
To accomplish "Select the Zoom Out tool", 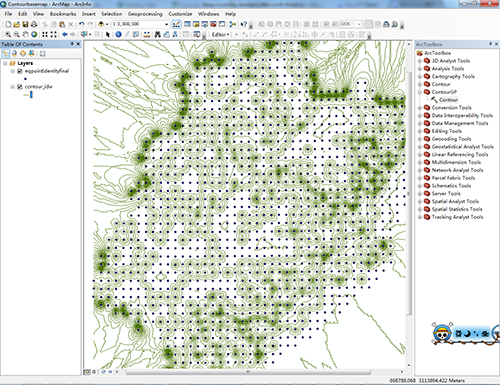I will click(x=17, y=34).
